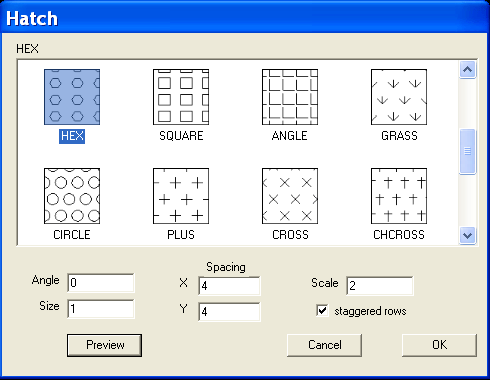Choose the CIRCLE hatch pattern
Viewport: 490px width, 380px height.
point(72,196)
